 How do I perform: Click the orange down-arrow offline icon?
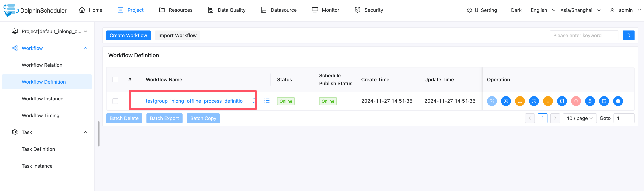[x=548, y=101]
